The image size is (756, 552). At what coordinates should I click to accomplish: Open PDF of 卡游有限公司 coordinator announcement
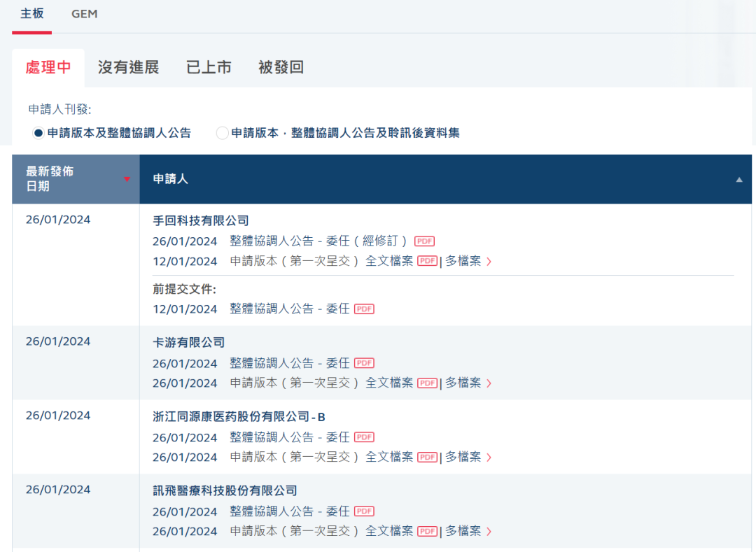pos(364,363)
